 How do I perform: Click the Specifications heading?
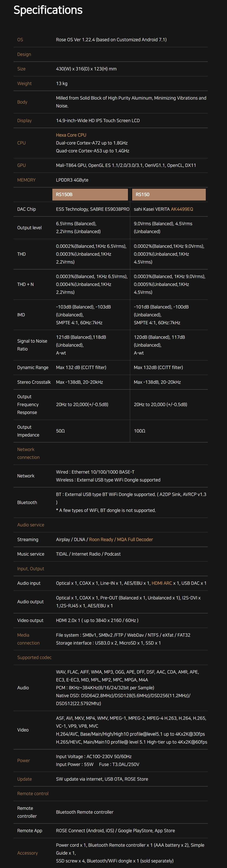tap(48, 10)
